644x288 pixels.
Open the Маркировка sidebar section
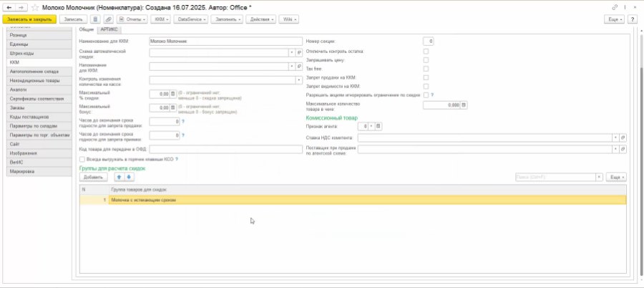(x=39, y=171)
